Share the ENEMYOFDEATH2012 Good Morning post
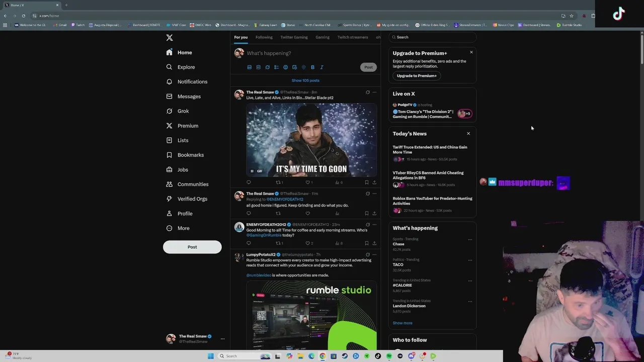644x362 pixels. (374, 243)
